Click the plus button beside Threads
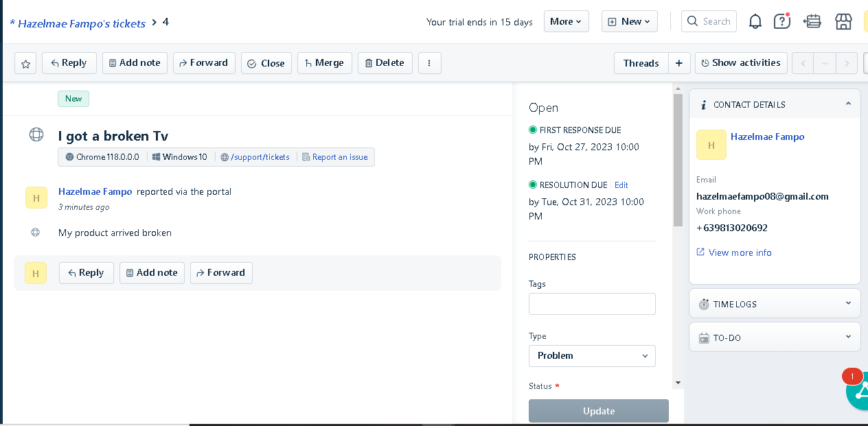 pyautogui.click(x=678, y=63)
